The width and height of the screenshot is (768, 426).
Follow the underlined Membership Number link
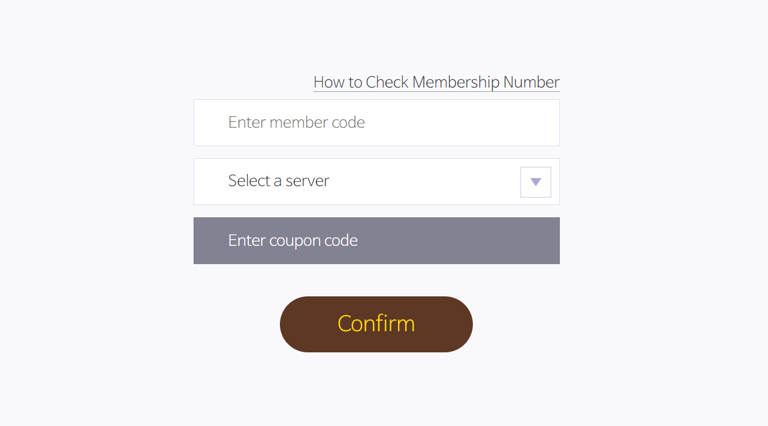[x=436, y=82]
